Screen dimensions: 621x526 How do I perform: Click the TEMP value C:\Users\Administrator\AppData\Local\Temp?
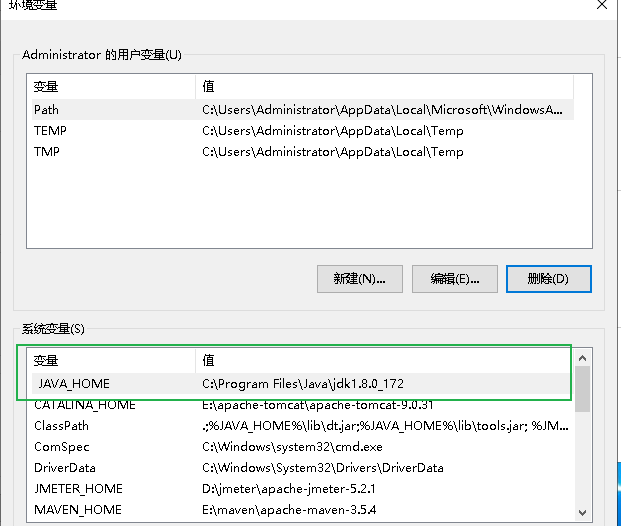pyautogui.click(x=333, y=131)
